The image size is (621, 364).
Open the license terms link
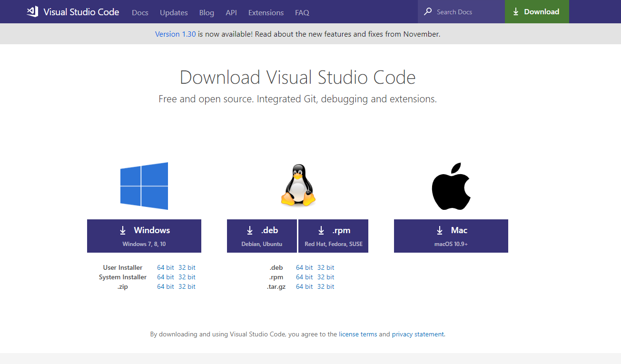point(358,334)
